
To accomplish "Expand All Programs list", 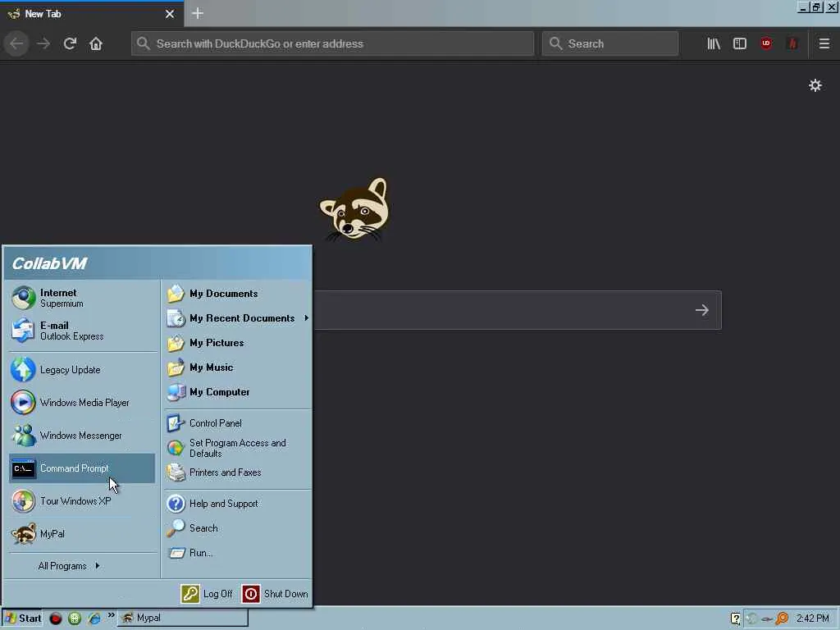I will [x=69, y=566].
